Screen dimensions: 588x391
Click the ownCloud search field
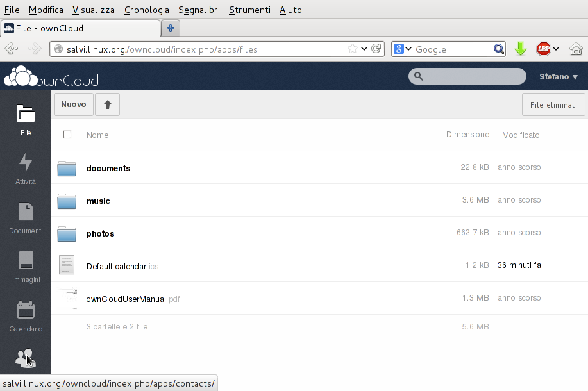click(x=475, y=77)
